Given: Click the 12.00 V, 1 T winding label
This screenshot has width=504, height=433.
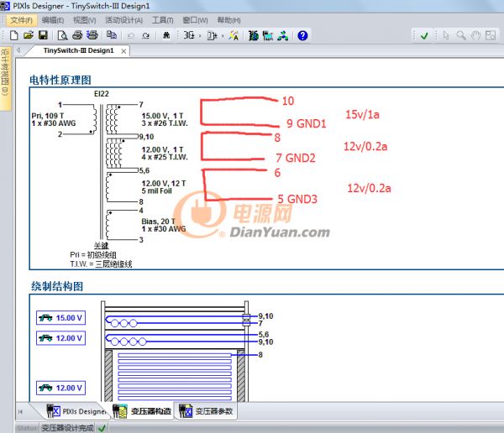Looking at the screenshot, I should 162,149.
